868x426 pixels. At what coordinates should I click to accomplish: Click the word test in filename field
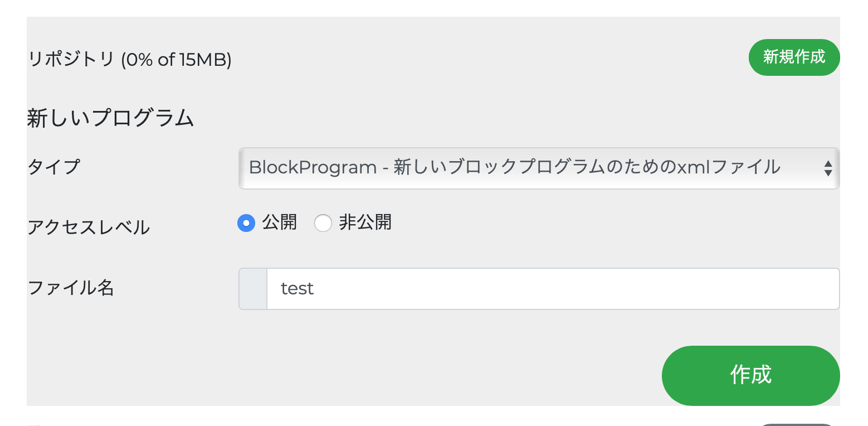(x=298, y=289)
